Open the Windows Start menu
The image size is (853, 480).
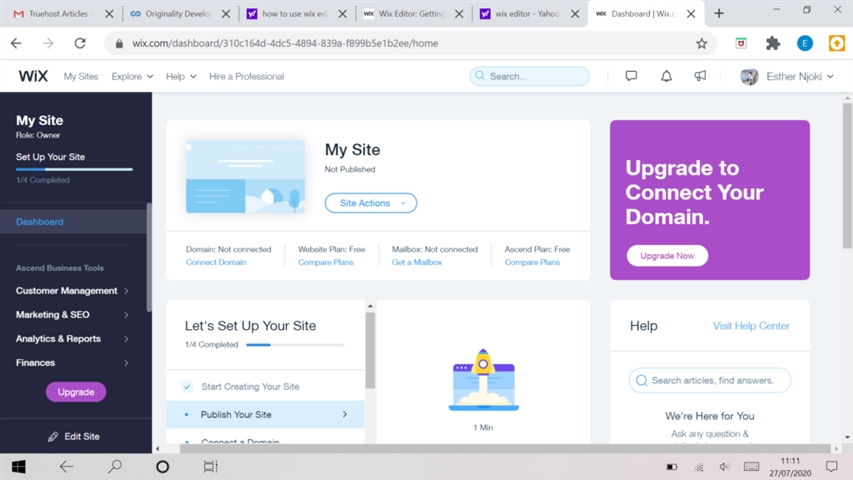18,467
